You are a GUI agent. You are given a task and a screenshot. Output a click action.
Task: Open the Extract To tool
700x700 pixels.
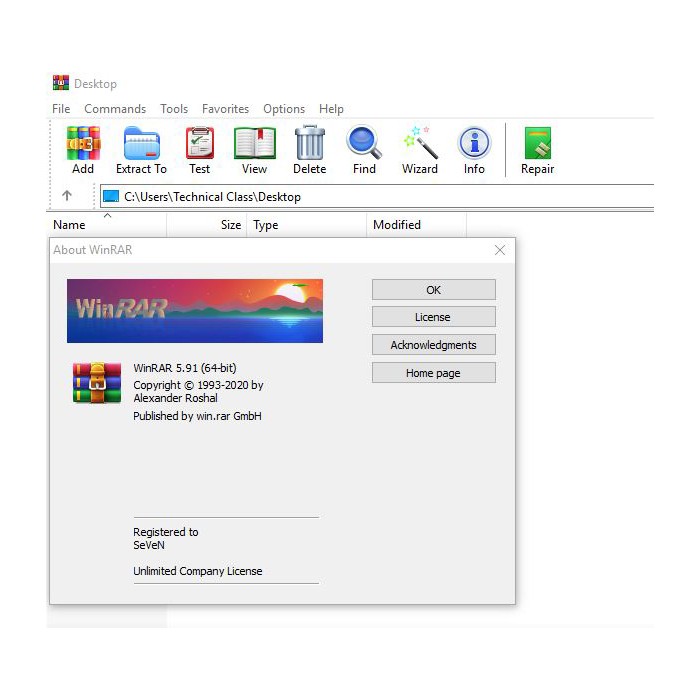pos(141,150)
